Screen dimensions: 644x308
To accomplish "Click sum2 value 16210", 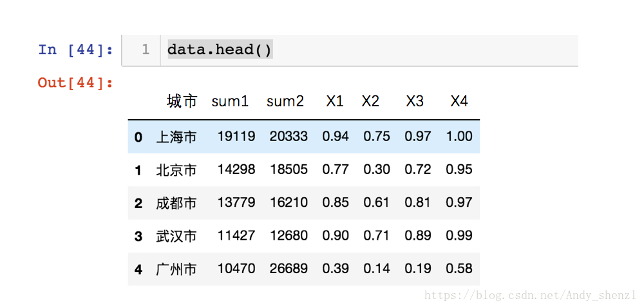I will [289, 202].
